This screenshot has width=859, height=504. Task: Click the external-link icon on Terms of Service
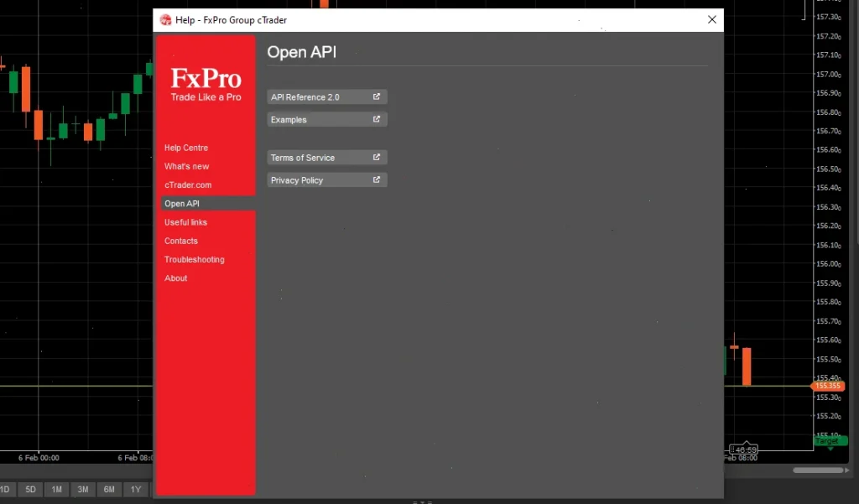(377, 157)
